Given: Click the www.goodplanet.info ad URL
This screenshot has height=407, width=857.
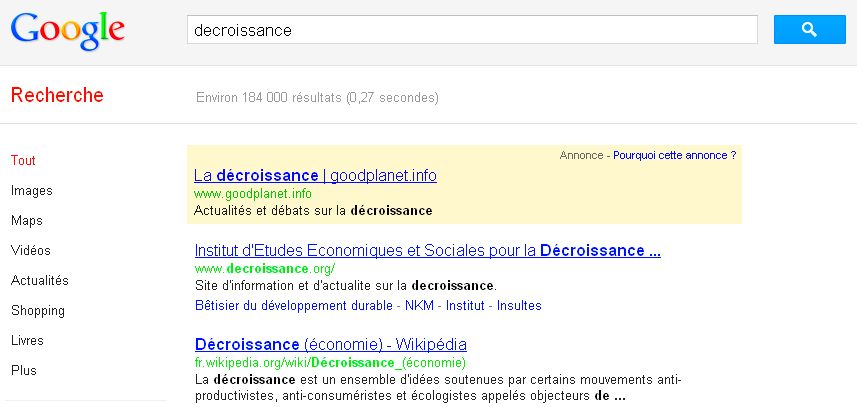Looking at the screenshot, I should 253,193.
